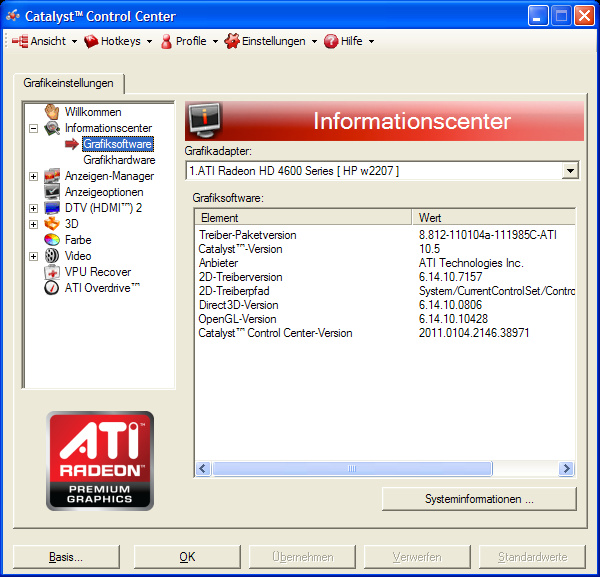The image size is (600, 577).
Task: Click the orange 3D cube icon
Action: coord(52,224)
